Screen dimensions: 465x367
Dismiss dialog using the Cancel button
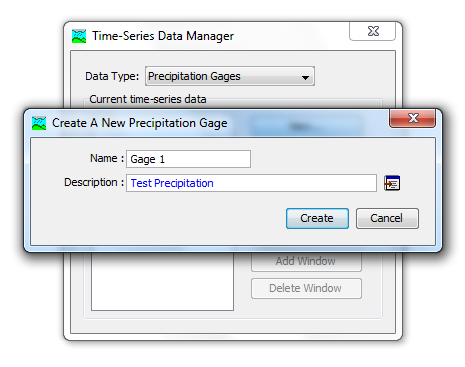coord(387,218)
